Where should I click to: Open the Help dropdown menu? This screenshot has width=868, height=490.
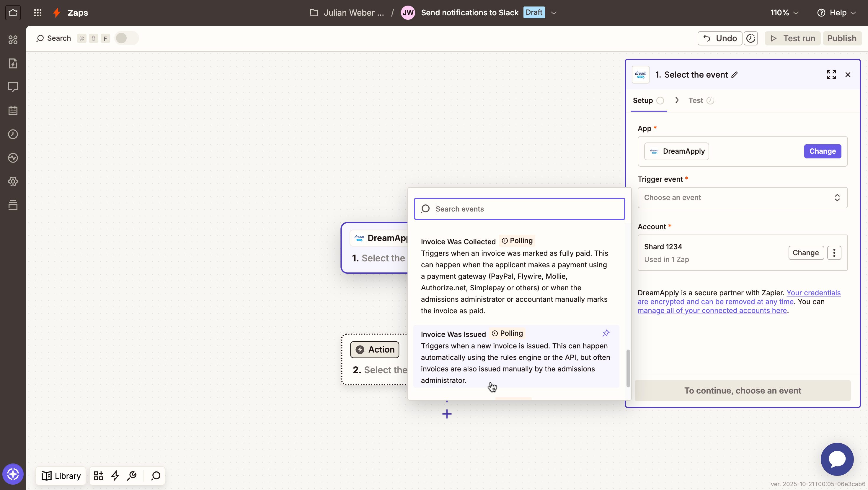[x=836, y=13]
